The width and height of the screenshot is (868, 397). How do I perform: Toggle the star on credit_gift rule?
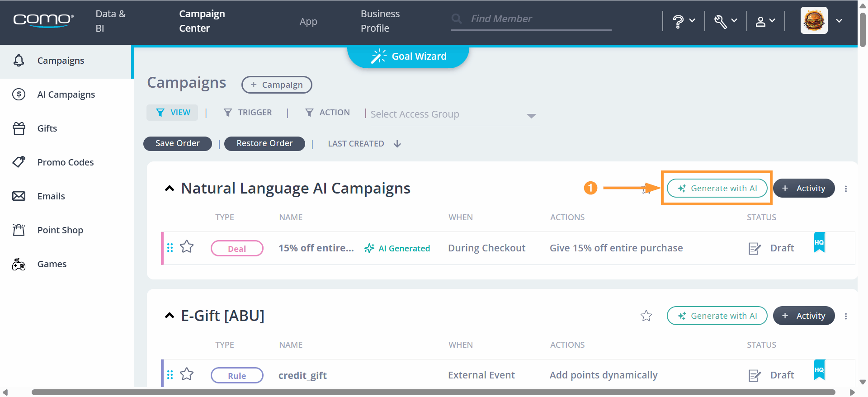coord(187,374)
